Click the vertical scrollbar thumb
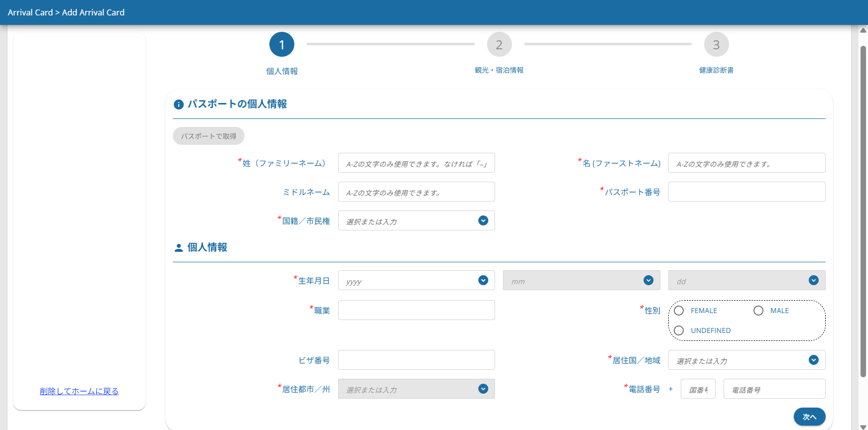Image resolution: width=868 pixels, height=430 pixels. click(863, 209)
